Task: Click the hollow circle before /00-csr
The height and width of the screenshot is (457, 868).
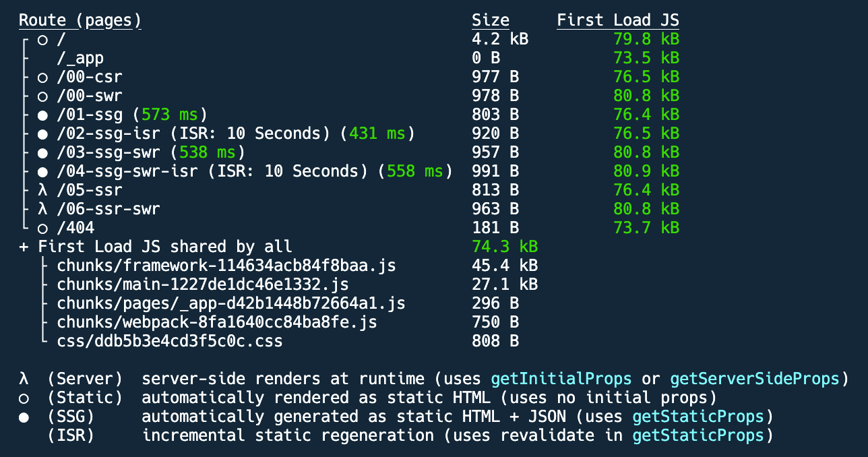Action: click(x=42, y=77)
